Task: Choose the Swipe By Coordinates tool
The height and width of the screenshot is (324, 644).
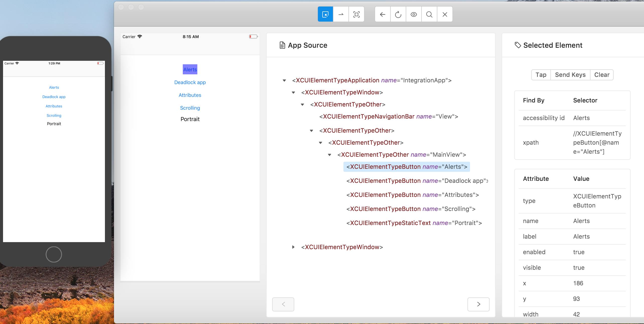Action: [x=341, y=14]
